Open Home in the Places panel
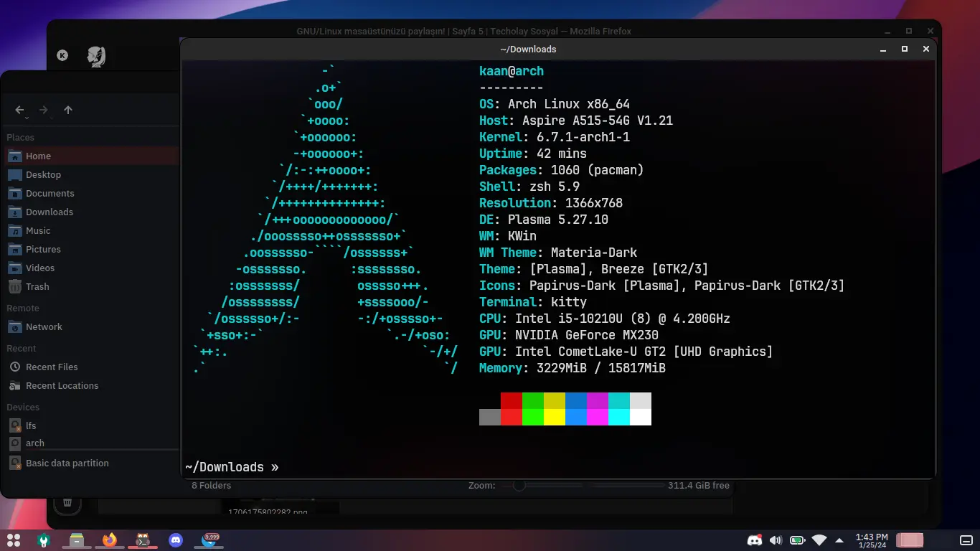This screenshot has height=551, width=980. [90, 156]
